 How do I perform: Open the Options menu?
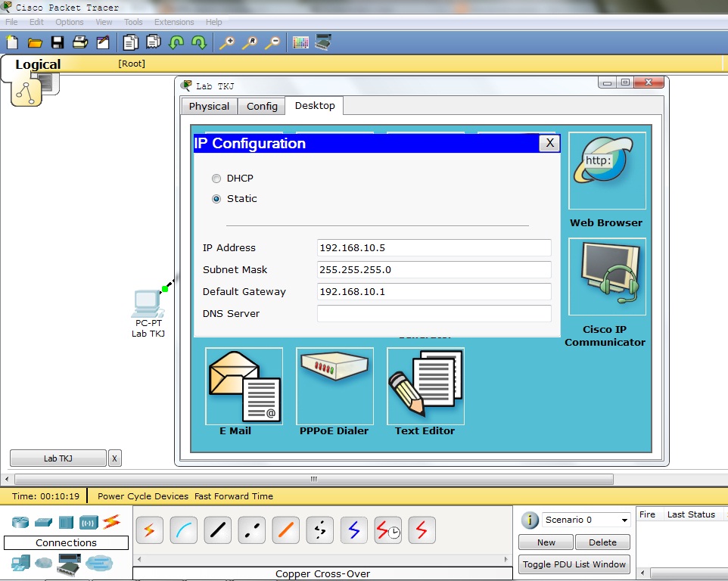click(69, 22)
